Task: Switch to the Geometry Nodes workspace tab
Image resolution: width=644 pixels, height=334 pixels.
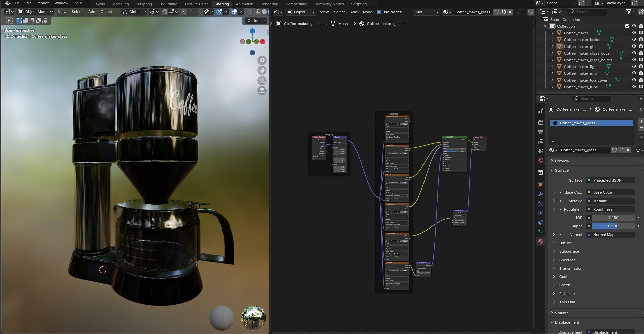Action: point(329,4)
